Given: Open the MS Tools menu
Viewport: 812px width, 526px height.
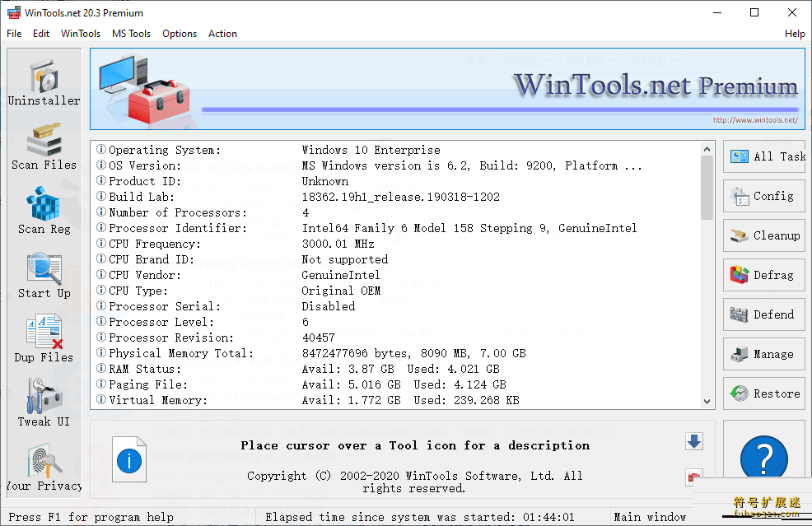Looking at the screenshot, I should click(131, 34).
